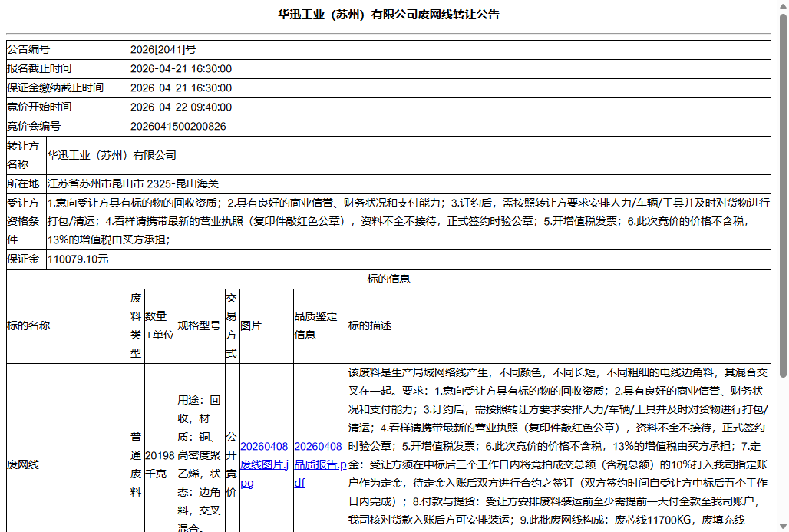Click the 数量+单位 column header

tap(160, 325)
